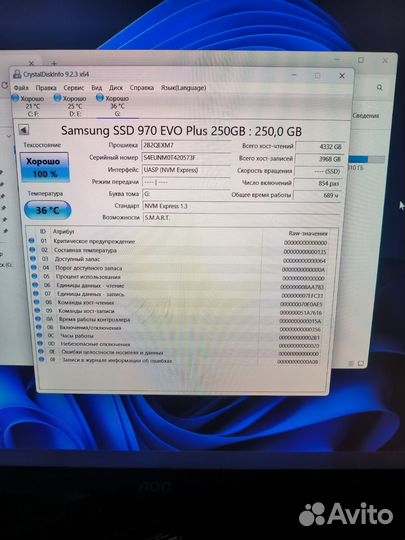Click blue status dot of row 01
Image resolution: width=405 pixels, height=540 pixels.
click(x=31, y=241)
